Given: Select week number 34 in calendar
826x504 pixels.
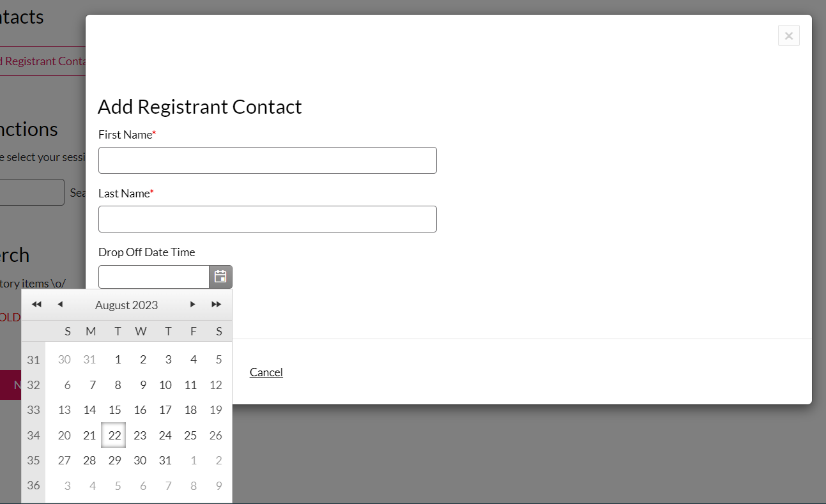Looking at the screenshot, I should pos(33,436).
